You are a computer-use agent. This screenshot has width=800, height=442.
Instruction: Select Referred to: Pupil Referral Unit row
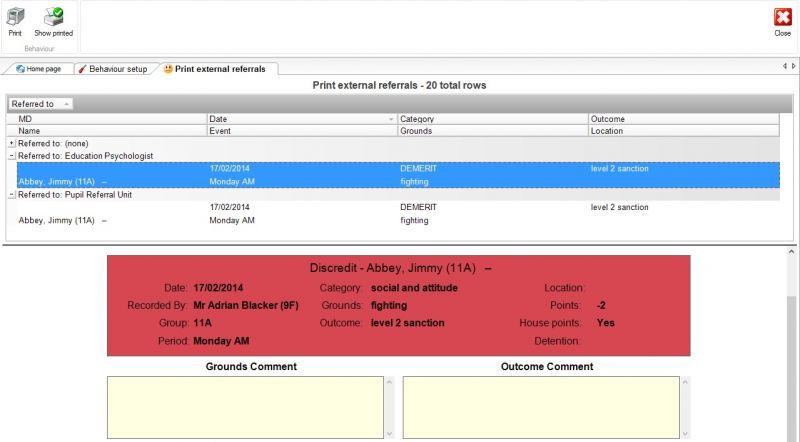tap(393, 194)
